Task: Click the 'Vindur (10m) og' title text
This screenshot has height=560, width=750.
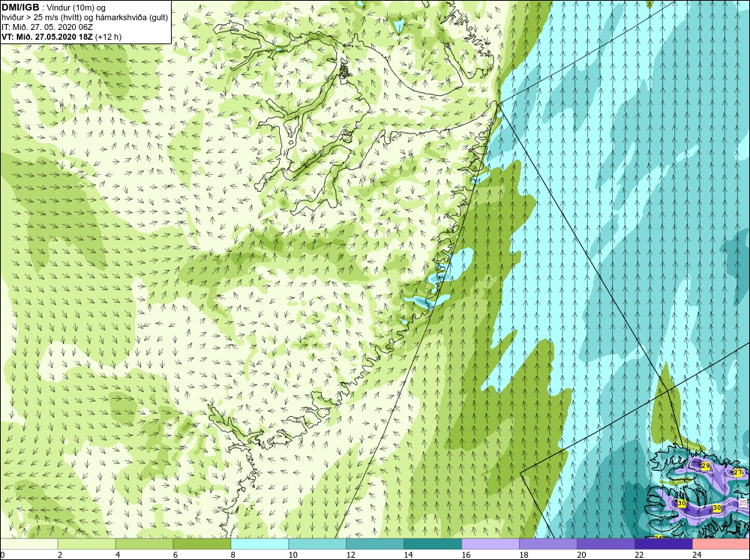Action: coord(75,8)
